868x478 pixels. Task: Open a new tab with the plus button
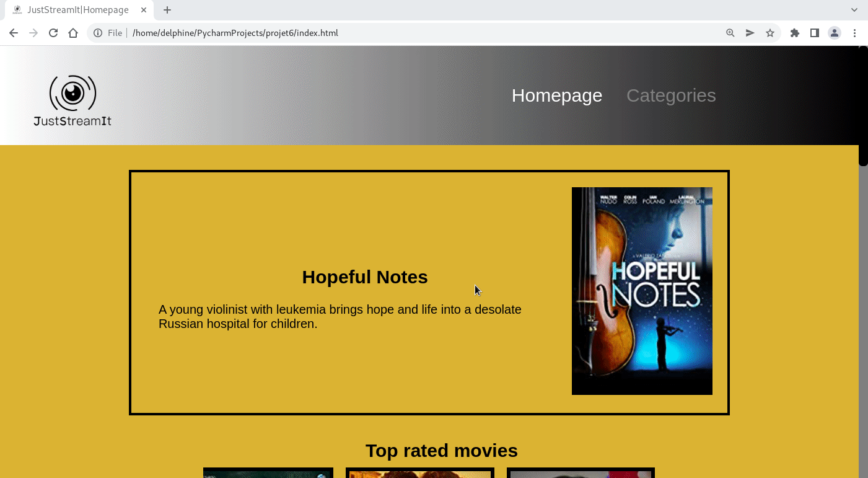[167, 10]
